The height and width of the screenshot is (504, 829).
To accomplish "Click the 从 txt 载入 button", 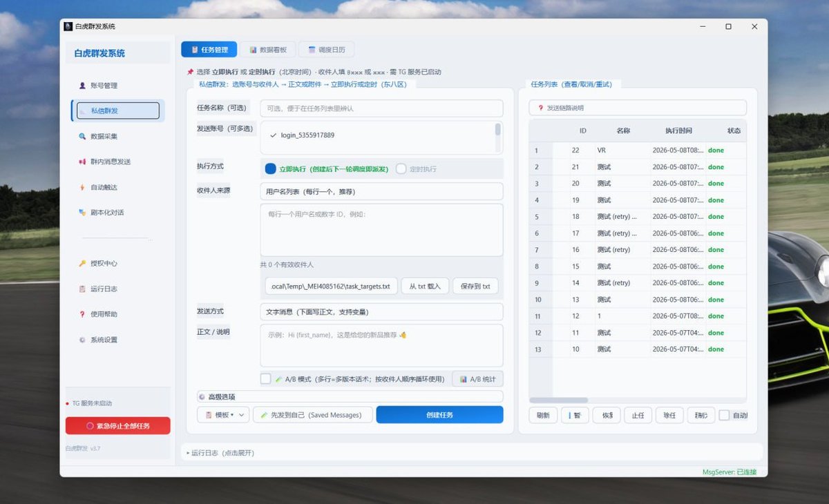I will pyautogui.click(x=425, y=286).
